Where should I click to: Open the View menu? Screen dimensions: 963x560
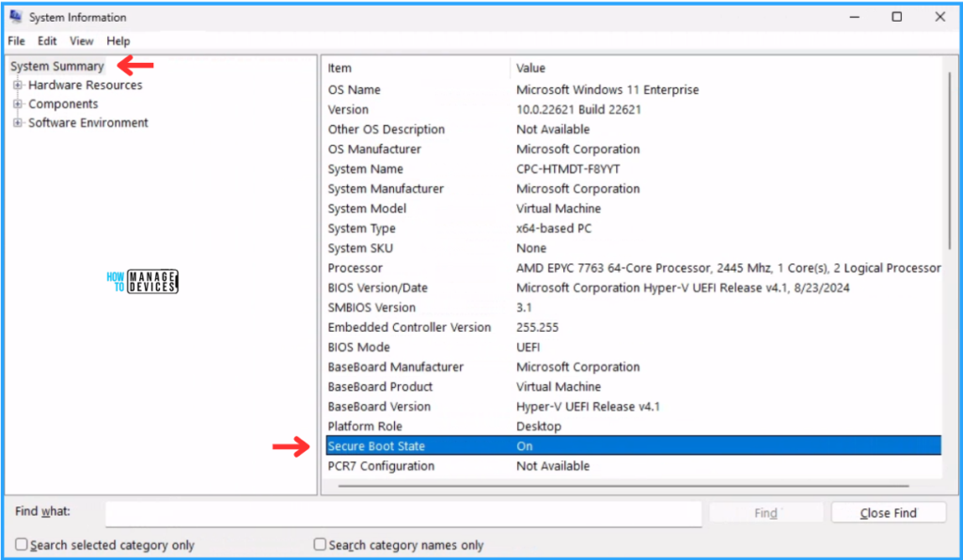[x=81, y=41]
